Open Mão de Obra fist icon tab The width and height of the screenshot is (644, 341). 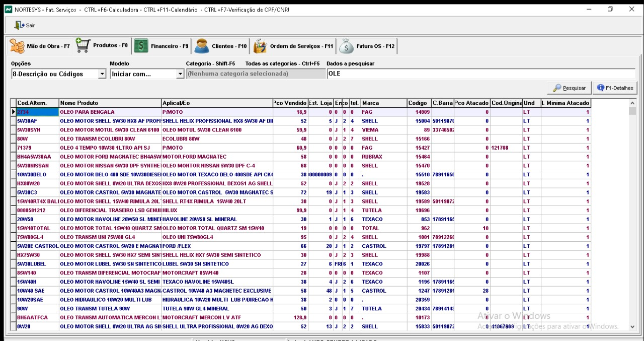pyautogui.click(x=17, y=46)
